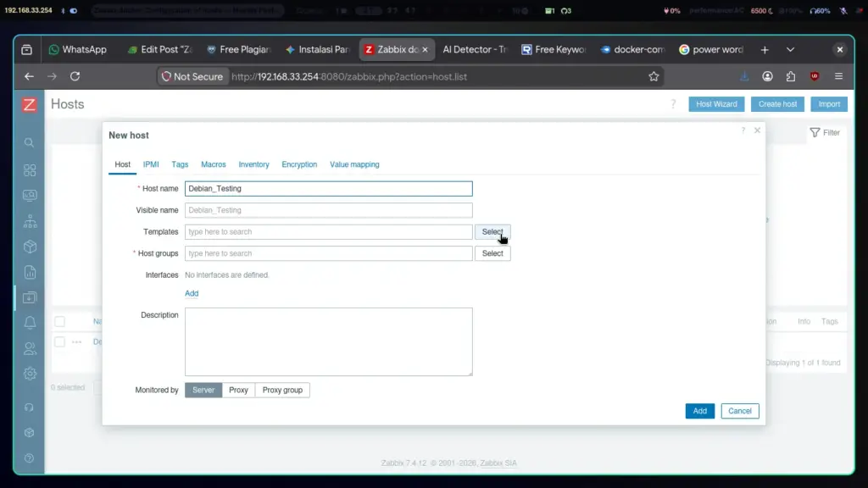Open Help question icon at sidebar bottom
The width and height of the screenshot is (868, 488).
(30, 458)
